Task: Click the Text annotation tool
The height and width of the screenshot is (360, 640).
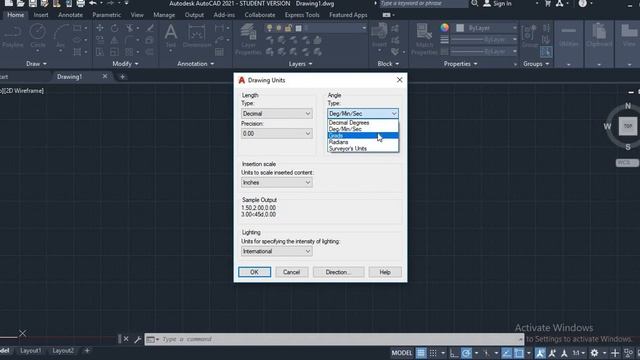Action: pyautogui.click(x=171, y=36)
